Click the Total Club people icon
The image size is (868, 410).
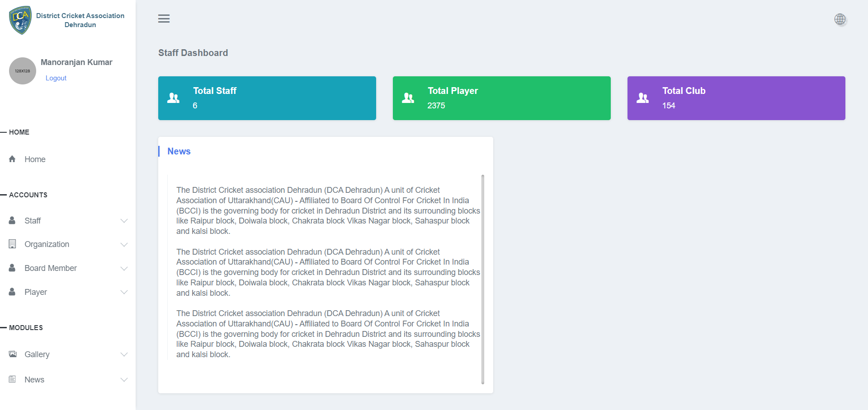(642, 98)
